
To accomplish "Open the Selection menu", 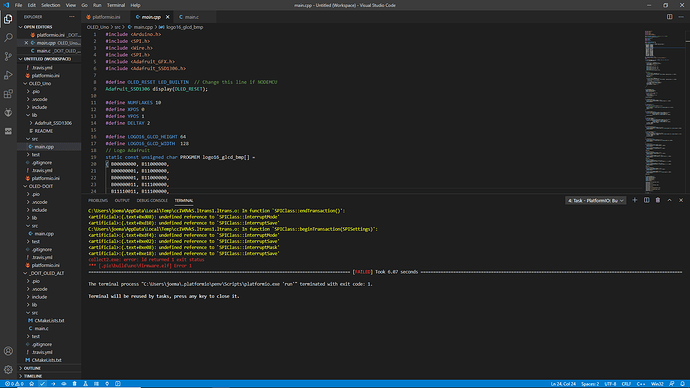I will click(x=51, y=5).
